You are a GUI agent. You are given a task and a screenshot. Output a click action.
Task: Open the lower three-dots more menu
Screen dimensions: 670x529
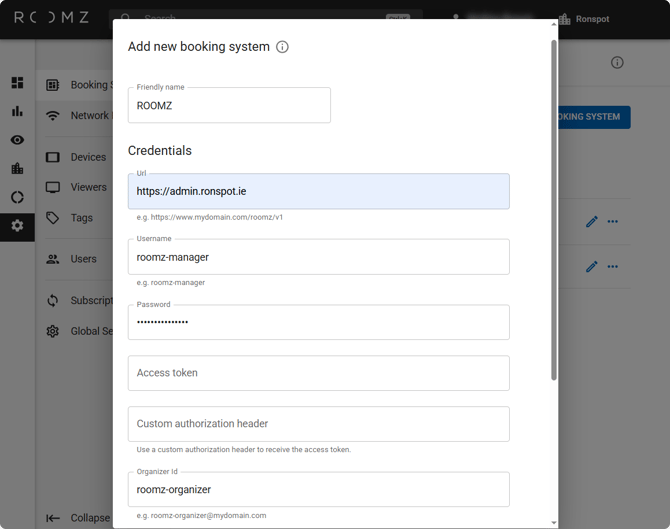tap(613, 266)
